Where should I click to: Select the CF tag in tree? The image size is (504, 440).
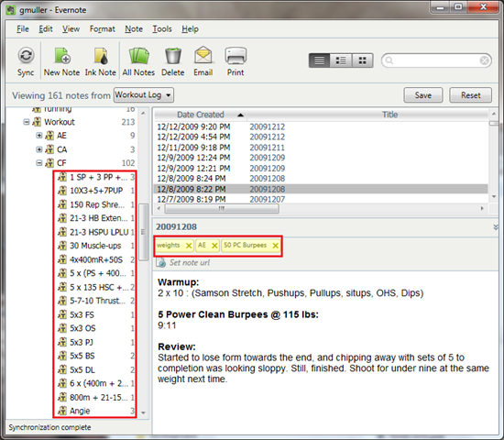[x=61, y=163]
